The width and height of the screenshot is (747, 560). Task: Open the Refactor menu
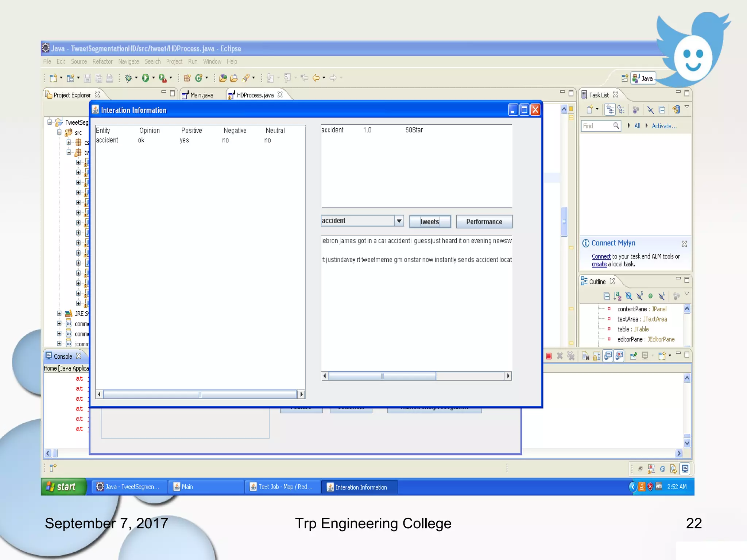pyautogui.click(x=102, y=62)
